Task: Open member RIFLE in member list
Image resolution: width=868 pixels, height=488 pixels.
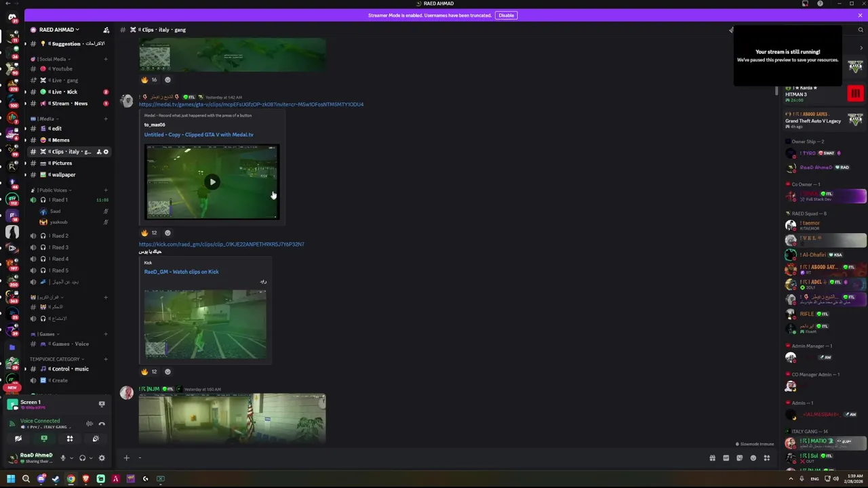Action: pyautogui.click(x=825, y=314)
